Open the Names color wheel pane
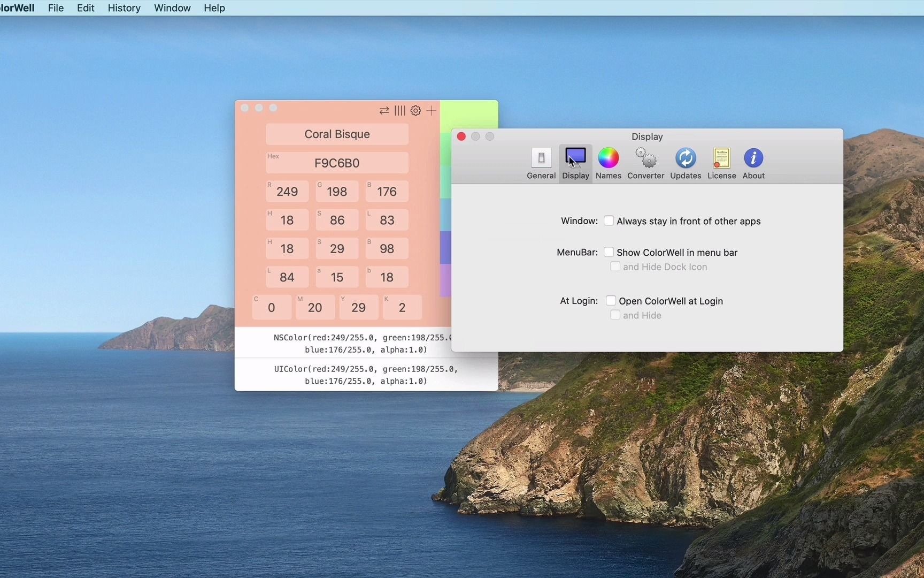This screenshot has width=924, height=578. click(x=609, y=163)
